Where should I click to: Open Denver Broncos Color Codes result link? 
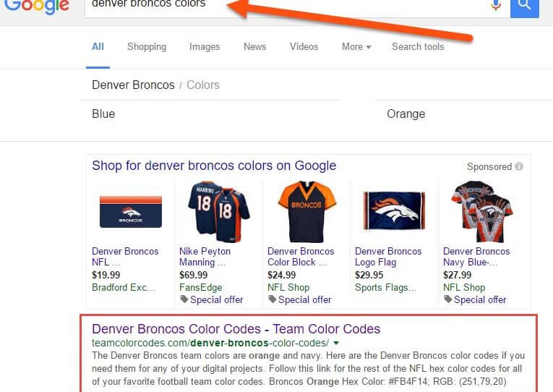[x=236, y=329]
